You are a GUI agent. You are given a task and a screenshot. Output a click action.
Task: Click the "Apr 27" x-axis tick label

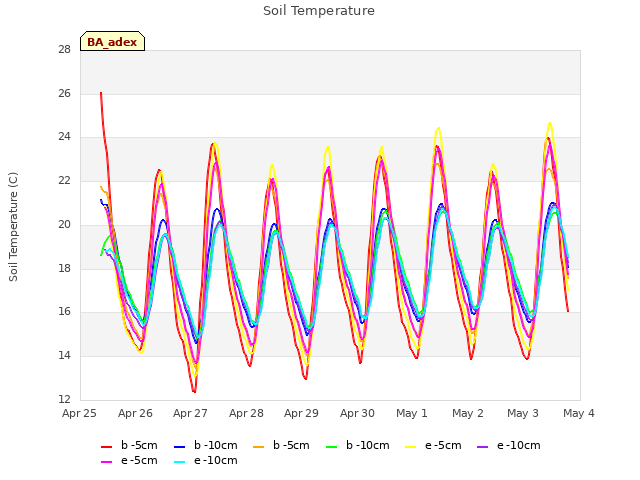tap(191, 413)
